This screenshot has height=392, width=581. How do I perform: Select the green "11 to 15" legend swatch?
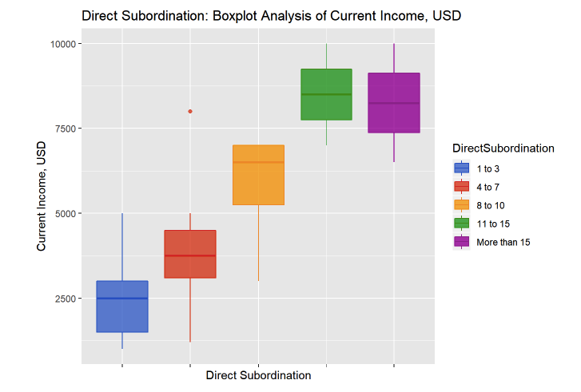(461, 223)
